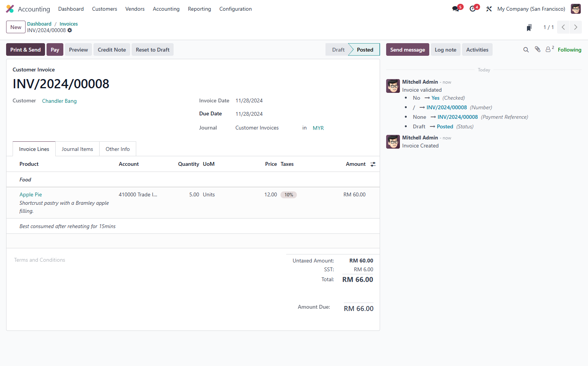This screenshot has width=588, height=366.
Task: Open column settings adjust icon
Action: click(373, 164)
